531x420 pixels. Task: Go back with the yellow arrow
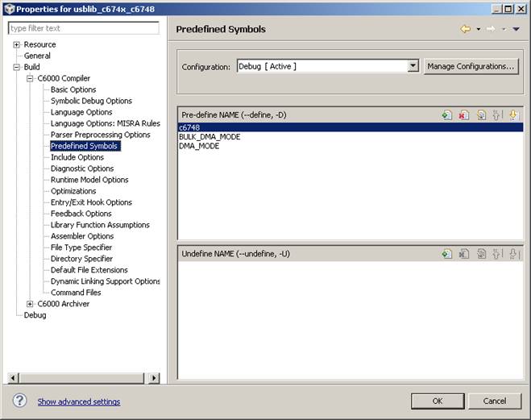(466, 29)
